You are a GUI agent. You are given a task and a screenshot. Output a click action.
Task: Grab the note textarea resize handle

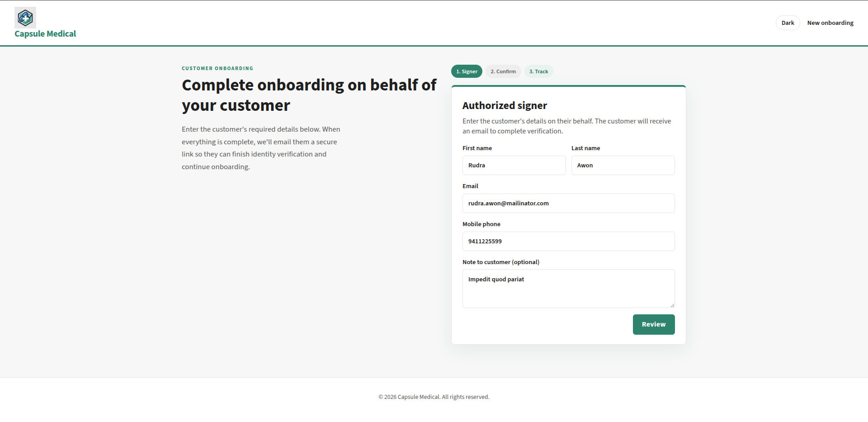click(x=672, y=305)
